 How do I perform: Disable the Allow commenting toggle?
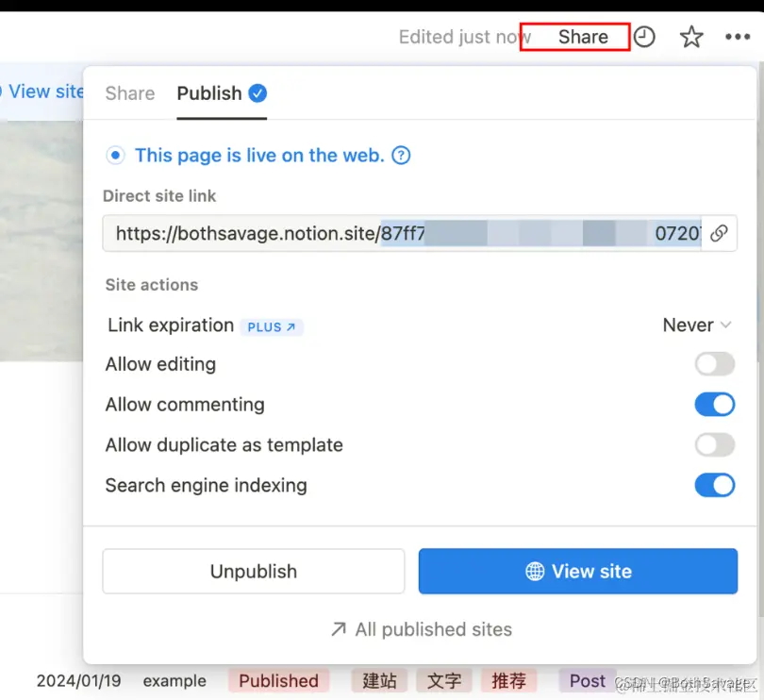[x=714, y=405]
